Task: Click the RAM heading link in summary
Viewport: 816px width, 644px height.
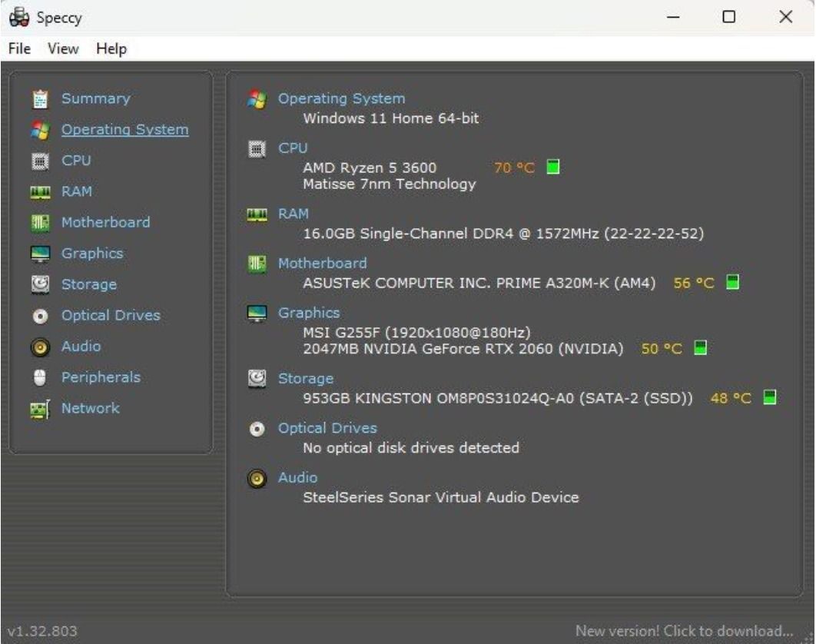Action: tap(294, 214)
